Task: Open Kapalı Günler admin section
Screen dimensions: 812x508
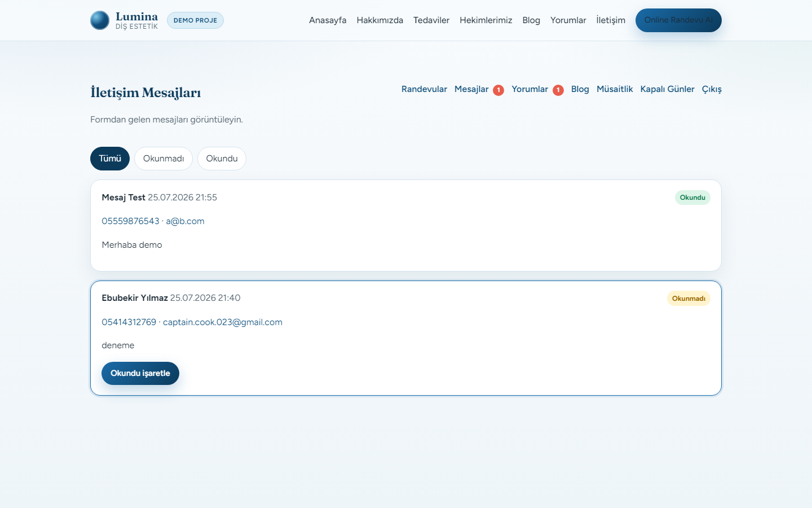Action: pos(667,89)
